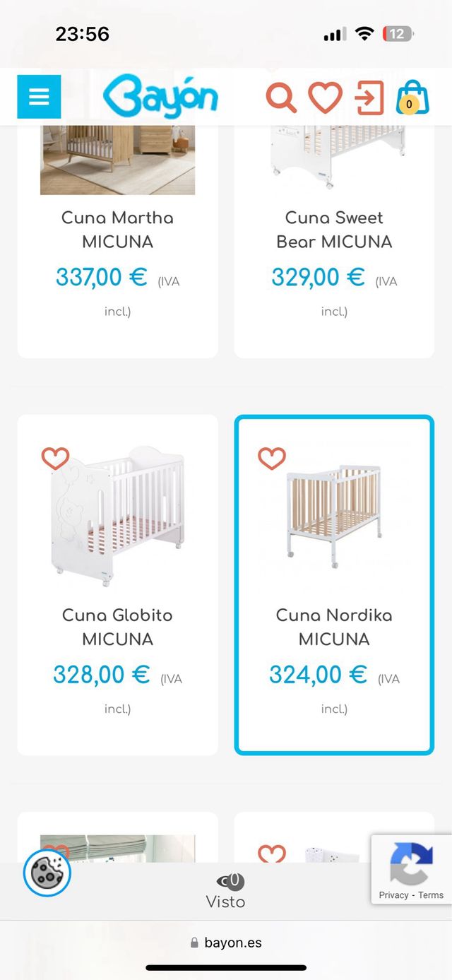Open the Privacy link
The width and height of the screenshot is (452, 980).
point(393,895)
